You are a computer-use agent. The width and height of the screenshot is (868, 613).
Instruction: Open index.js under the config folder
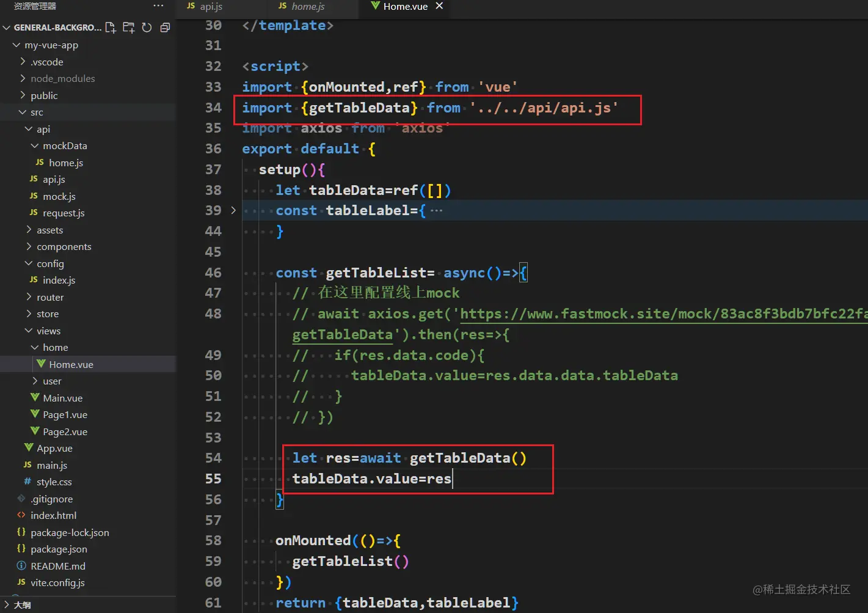(59, 280)
